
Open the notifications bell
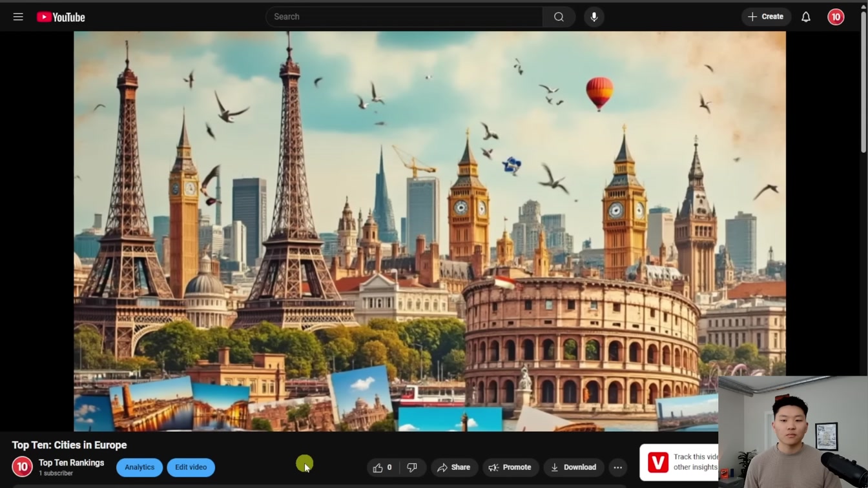point(806,17)
